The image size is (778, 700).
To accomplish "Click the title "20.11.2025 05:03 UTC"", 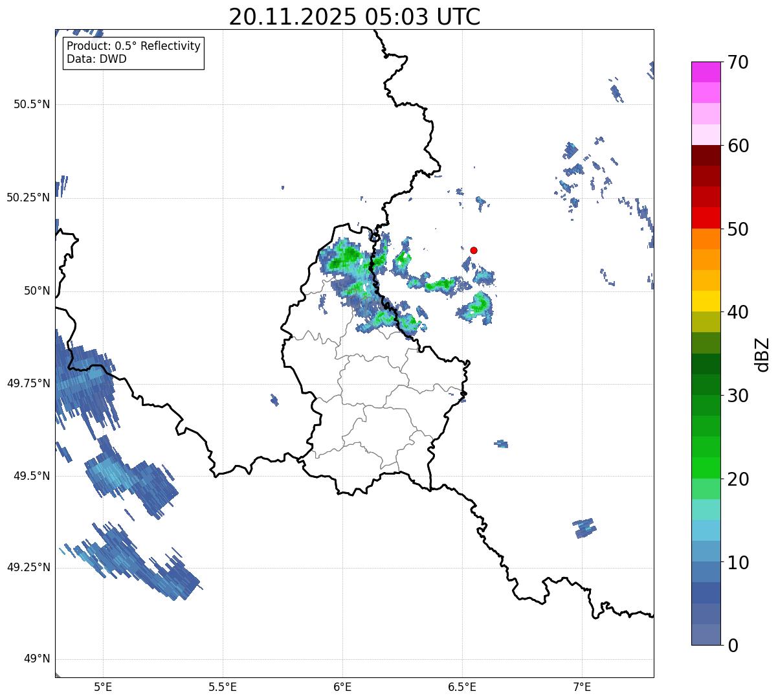I will click(355, 17).
